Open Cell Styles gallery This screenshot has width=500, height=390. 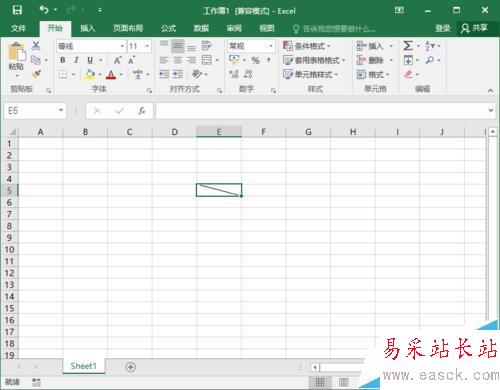310,74
